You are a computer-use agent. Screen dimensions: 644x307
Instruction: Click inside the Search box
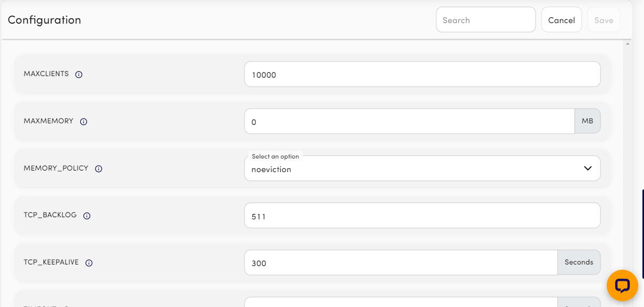coord(485,19)
